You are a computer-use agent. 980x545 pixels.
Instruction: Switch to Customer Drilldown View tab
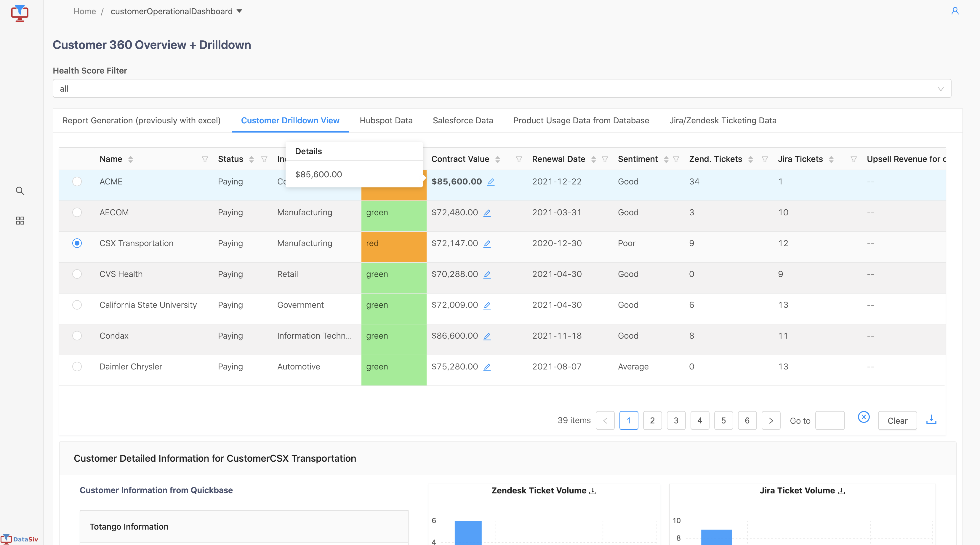[290, 121]
